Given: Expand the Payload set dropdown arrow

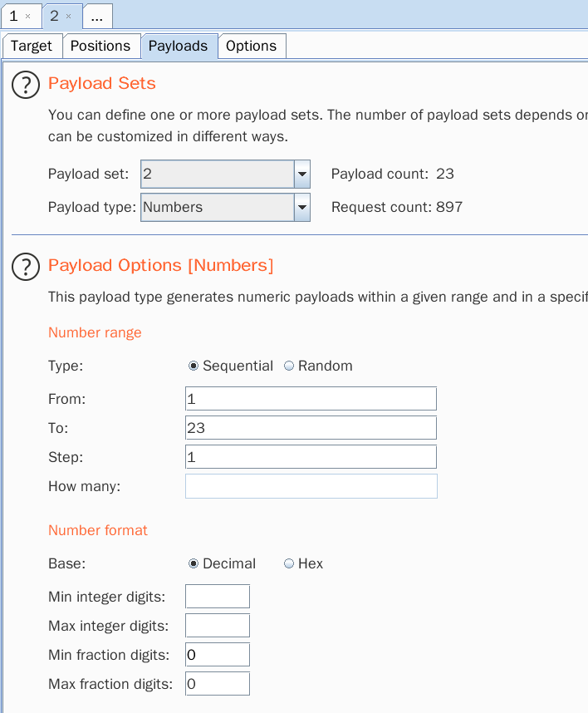Looking at the screenshot, I should [302, 174].
